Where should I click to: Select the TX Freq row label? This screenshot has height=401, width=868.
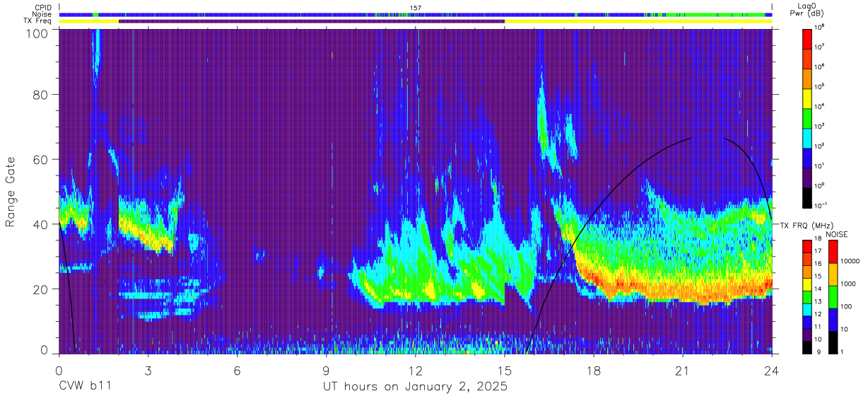pos(37,21)
